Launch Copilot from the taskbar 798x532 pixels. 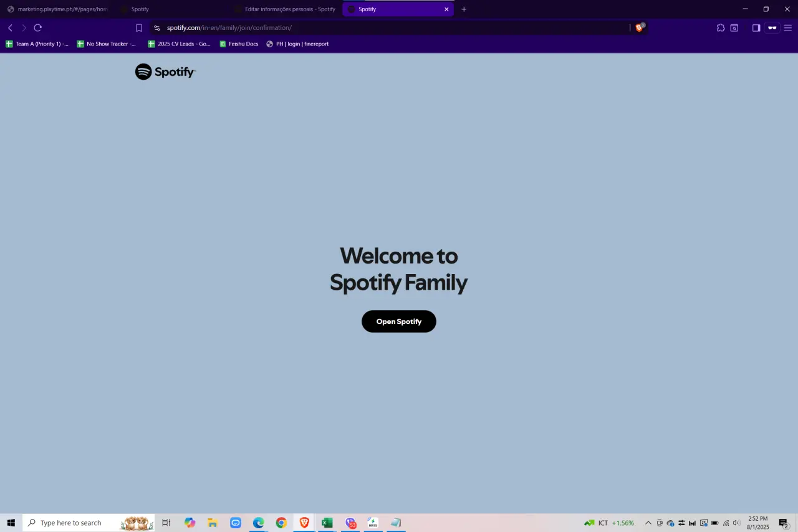point(190,523)
